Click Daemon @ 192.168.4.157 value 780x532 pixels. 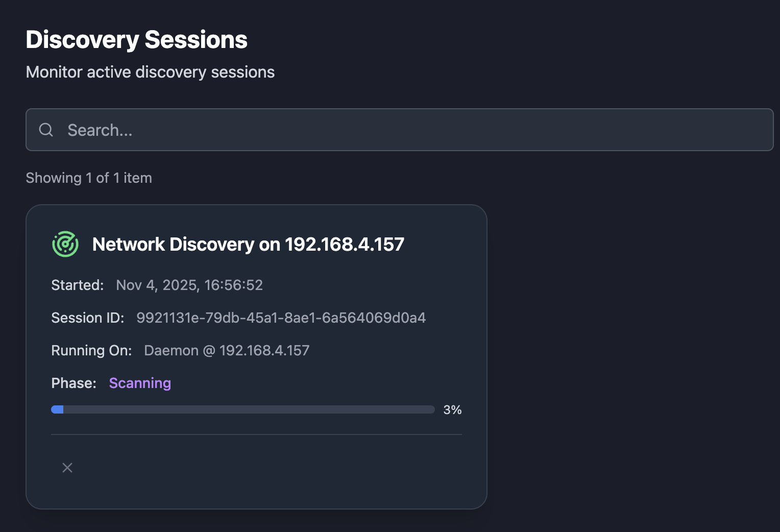pyautogui.click(x=227, y=350)
